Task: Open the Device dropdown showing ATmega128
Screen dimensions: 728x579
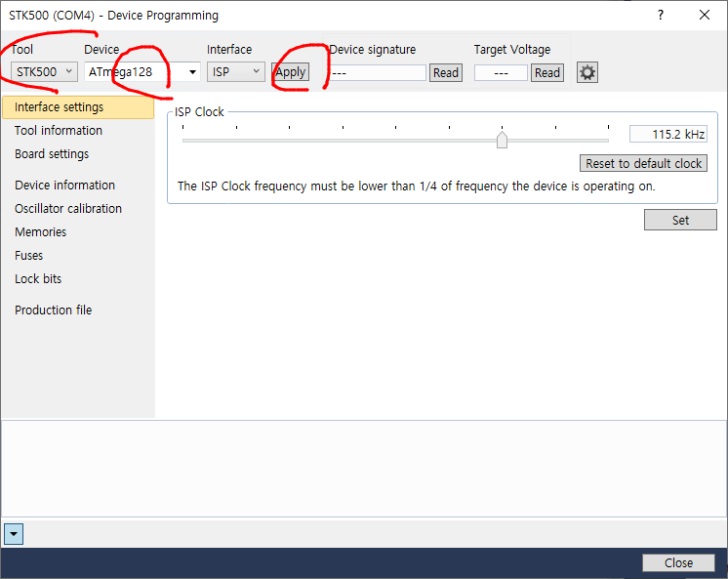Action: tap(142, 72)
